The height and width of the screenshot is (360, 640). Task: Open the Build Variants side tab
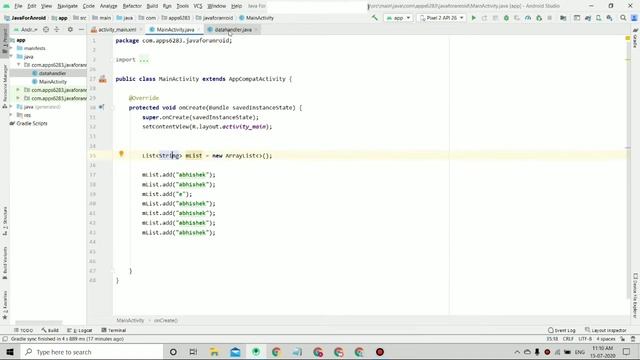pyautogui.click(x=5, y=263)
